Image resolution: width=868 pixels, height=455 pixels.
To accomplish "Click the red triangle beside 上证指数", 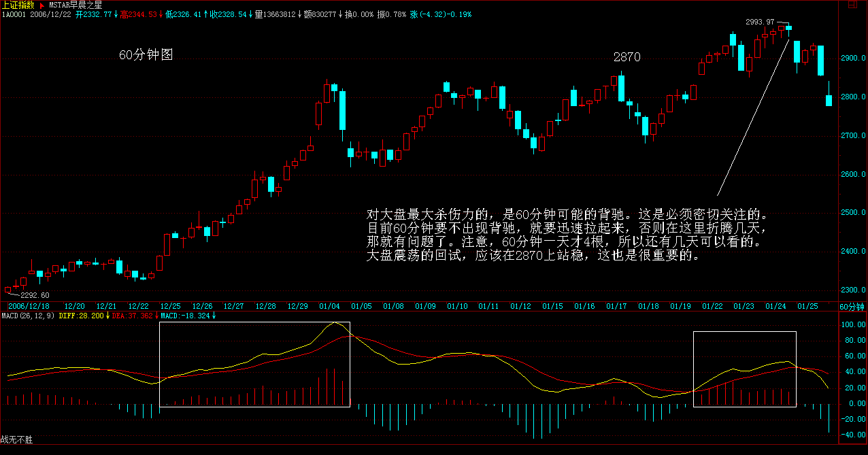I will point(41,5).
